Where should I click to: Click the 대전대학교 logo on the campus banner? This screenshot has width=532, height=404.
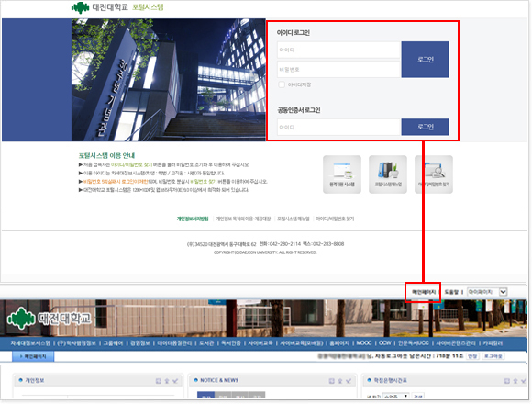pyautogui.click(x=50, y=318)
